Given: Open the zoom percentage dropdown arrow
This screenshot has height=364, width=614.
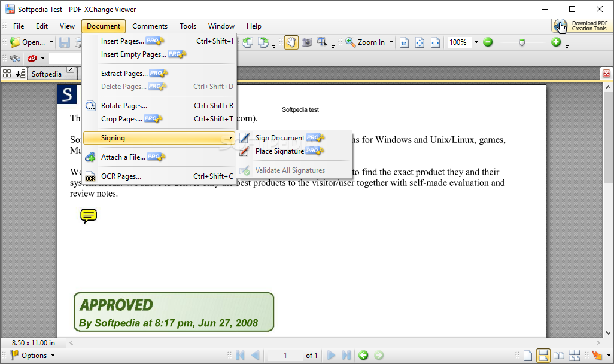Looking at the screenshot, I should [476, 42].
